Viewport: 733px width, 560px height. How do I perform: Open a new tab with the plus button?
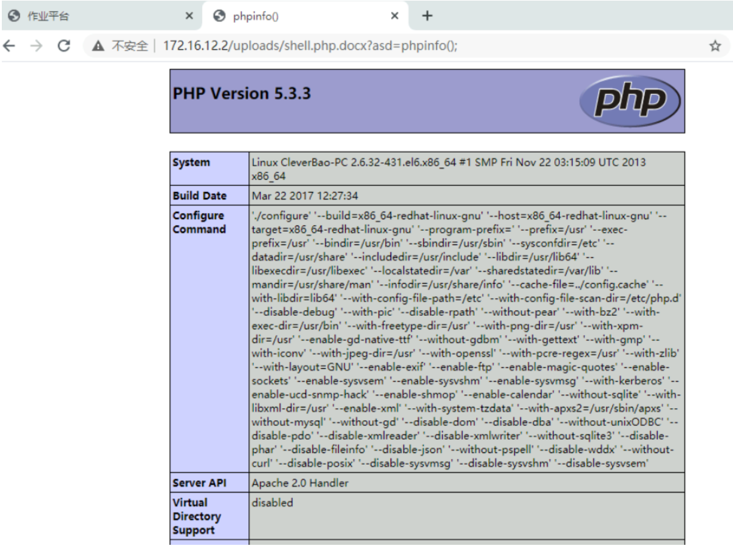tap(427, 15)
